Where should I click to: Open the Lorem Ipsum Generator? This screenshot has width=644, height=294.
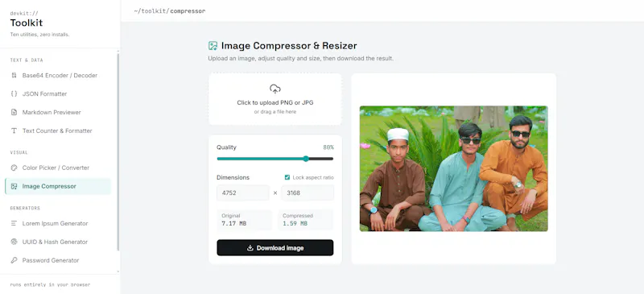tap(58, 223)
